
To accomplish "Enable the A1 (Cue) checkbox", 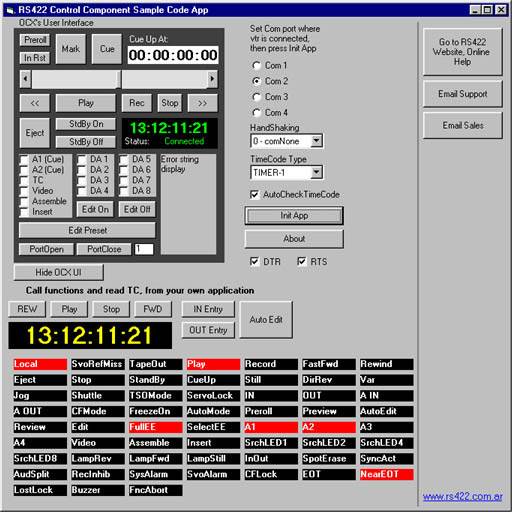I will pyautogui.click(x=24, y=160).
